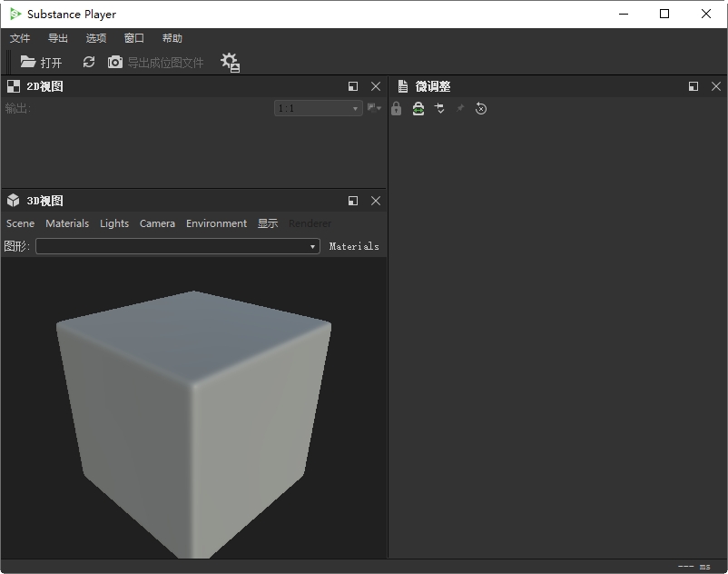Open the 选项 menu
This screenshot has width=728, height=574.
[96, 38]
